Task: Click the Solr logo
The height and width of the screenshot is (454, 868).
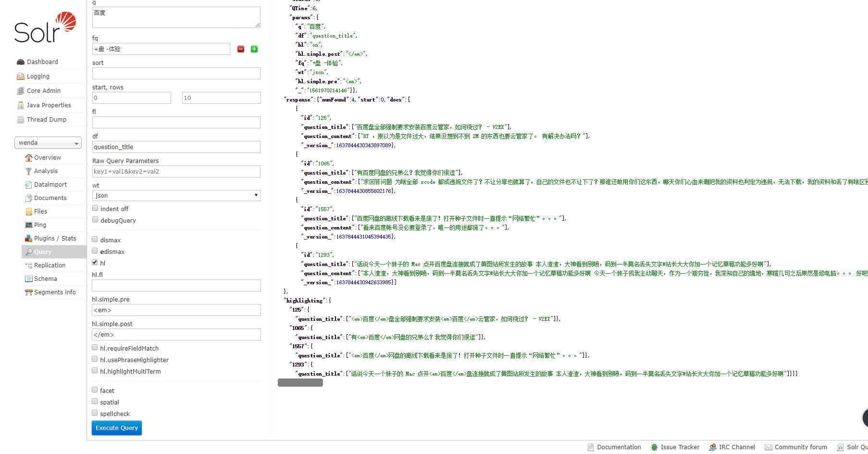Action: pos(45,27)
